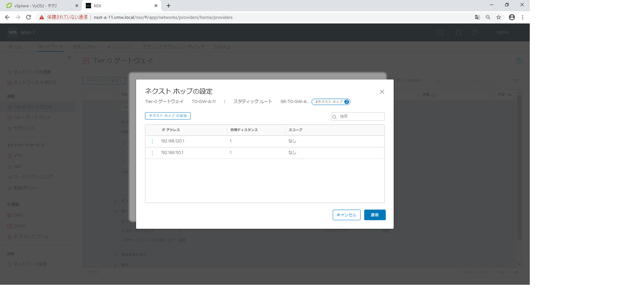
Task: Open admin user dropdown
Action: coord(511,33)
